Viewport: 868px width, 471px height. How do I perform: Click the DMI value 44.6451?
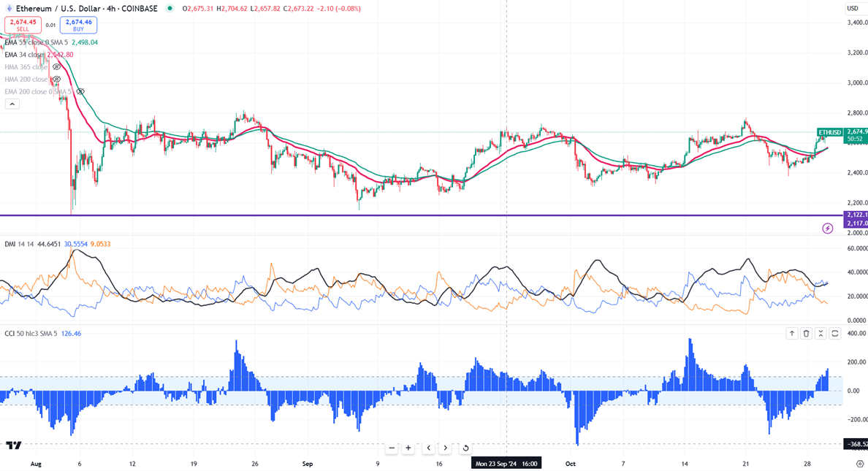(x=49, y=244)
